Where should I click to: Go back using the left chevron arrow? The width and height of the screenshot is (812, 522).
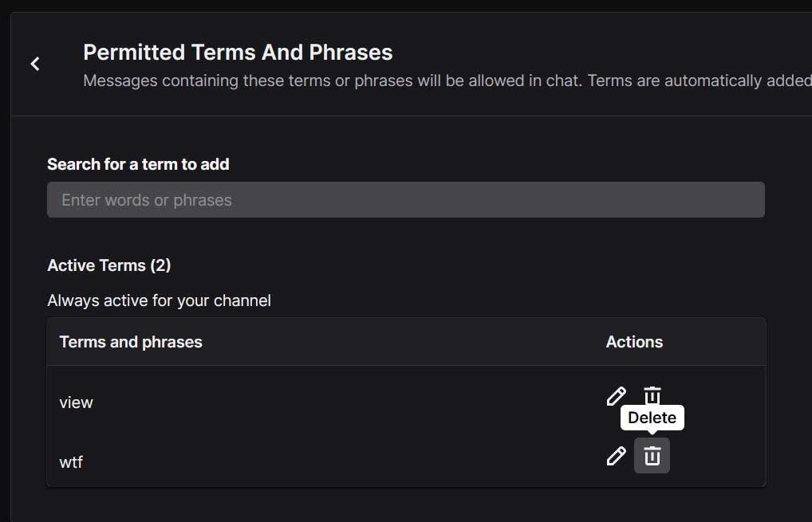(x=35, y=64)
